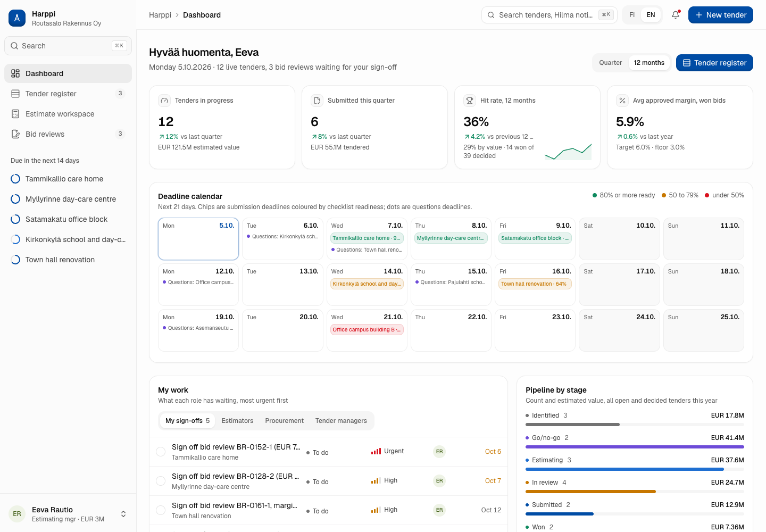Click the Identified pipeline stage label
The height and width of the screenshot is (532, 766).
[x=545, y=415]
